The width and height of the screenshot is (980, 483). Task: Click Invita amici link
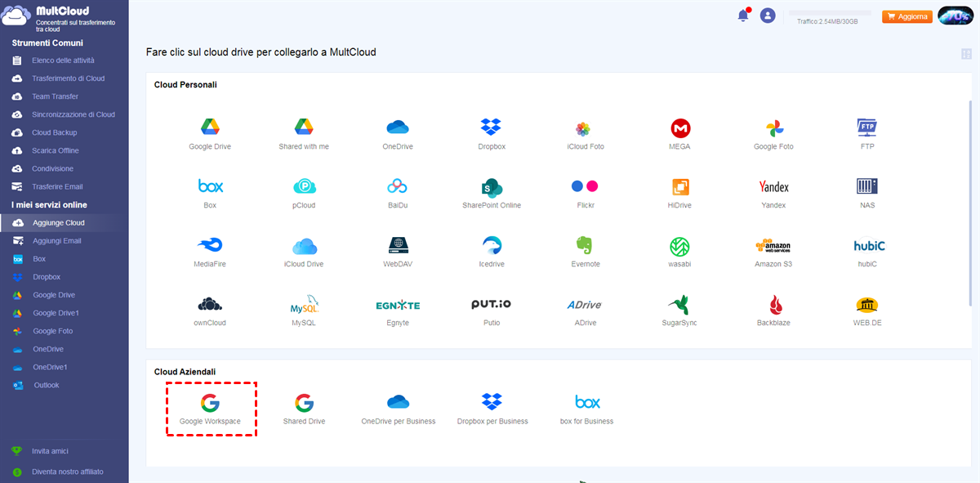point(50,451)
